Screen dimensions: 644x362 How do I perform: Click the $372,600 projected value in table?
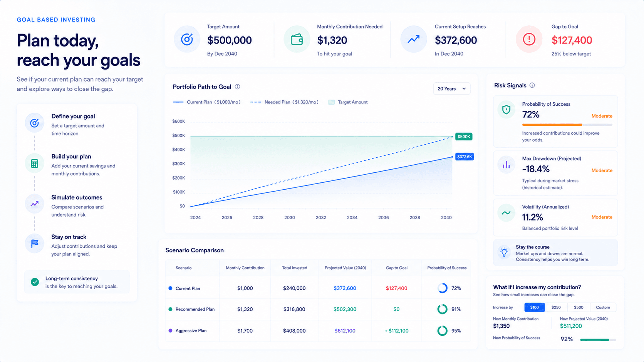click(x=345, y=288)
